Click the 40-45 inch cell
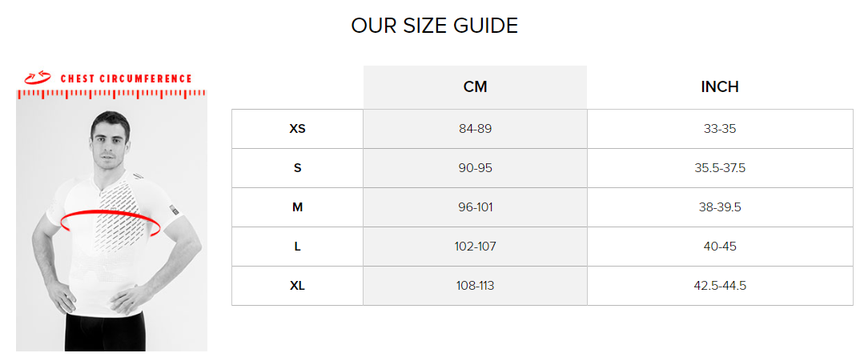 tap(720, 247)
